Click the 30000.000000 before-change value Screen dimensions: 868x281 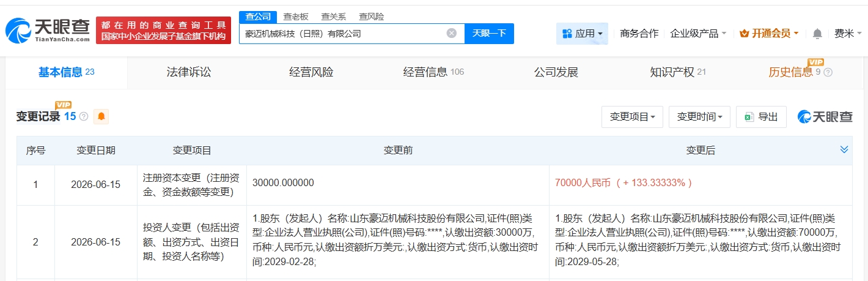(283, 182)
